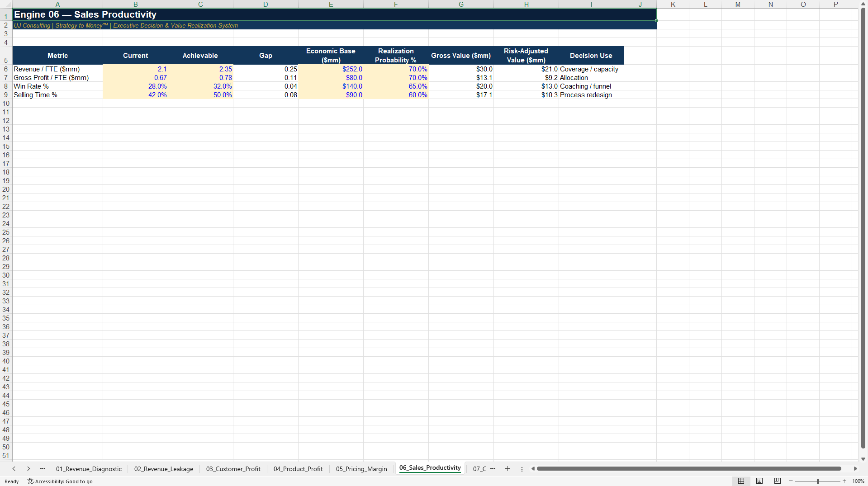Click the horizontal scrollbar thumb
The height and width of the screenshot is (486, 868).
pyautogui.click(x=689, y=469)
